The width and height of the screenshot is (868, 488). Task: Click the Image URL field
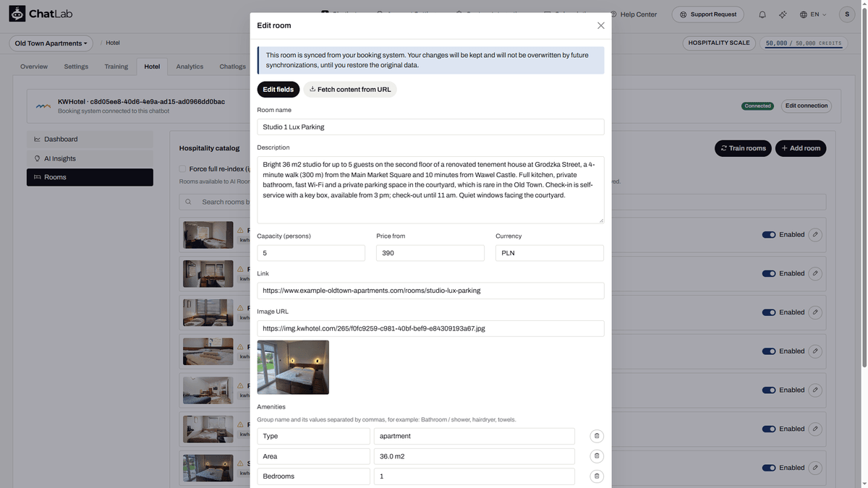pyautogui.click(x=430, y=328)
